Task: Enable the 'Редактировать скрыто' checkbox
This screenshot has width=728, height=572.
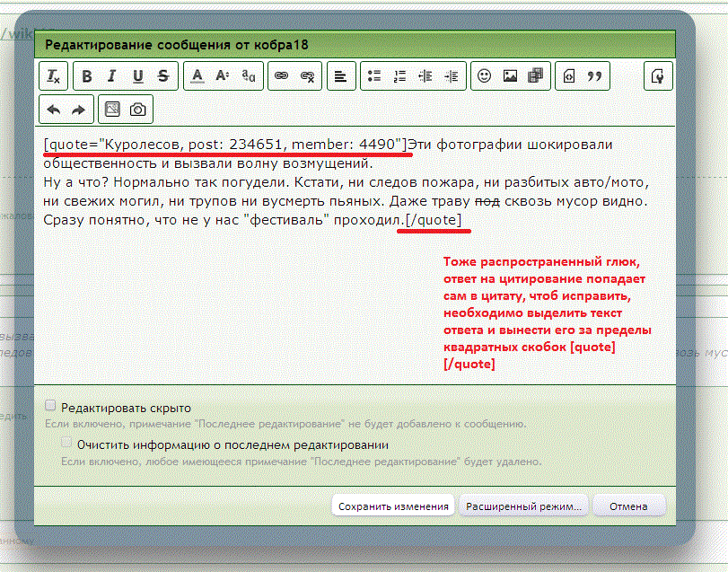Action: pos(51,406)
